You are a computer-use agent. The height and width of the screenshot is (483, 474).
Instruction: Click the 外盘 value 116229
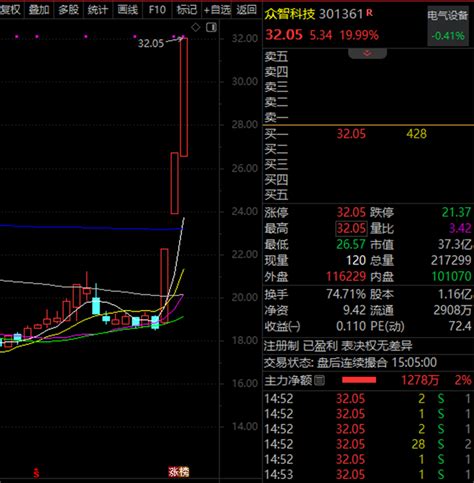[346, 276]
